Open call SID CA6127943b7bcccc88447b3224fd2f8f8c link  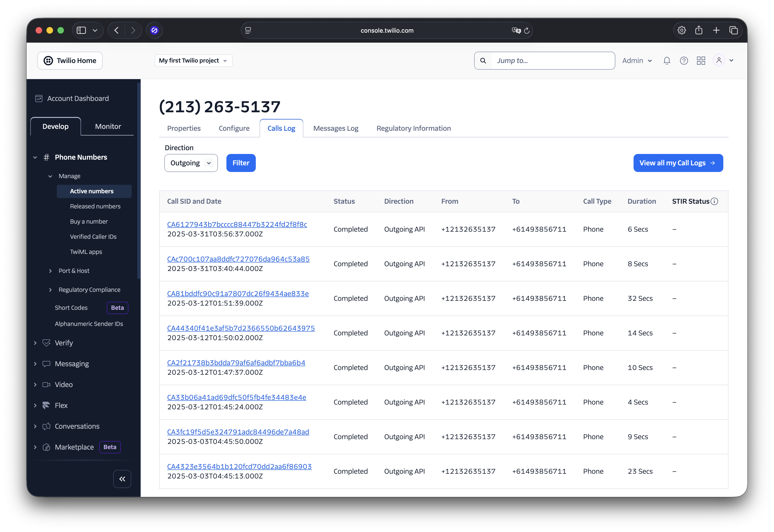(237, 224)
